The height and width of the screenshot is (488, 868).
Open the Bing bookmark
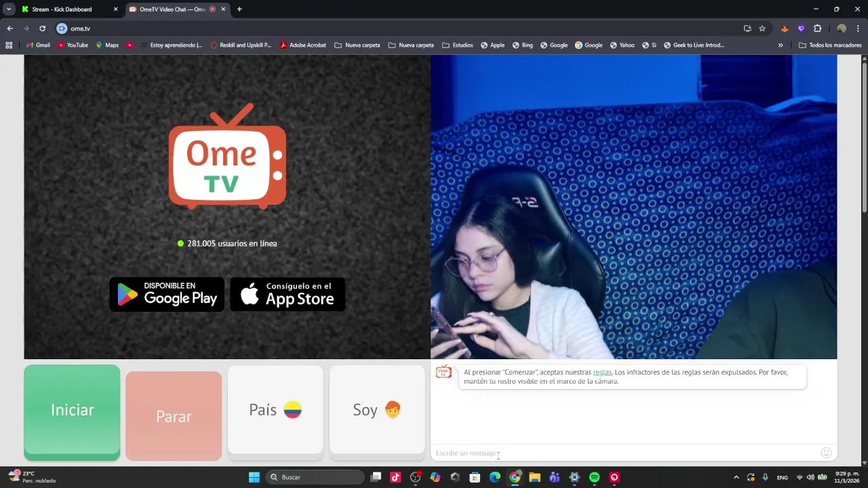[523, 45]
